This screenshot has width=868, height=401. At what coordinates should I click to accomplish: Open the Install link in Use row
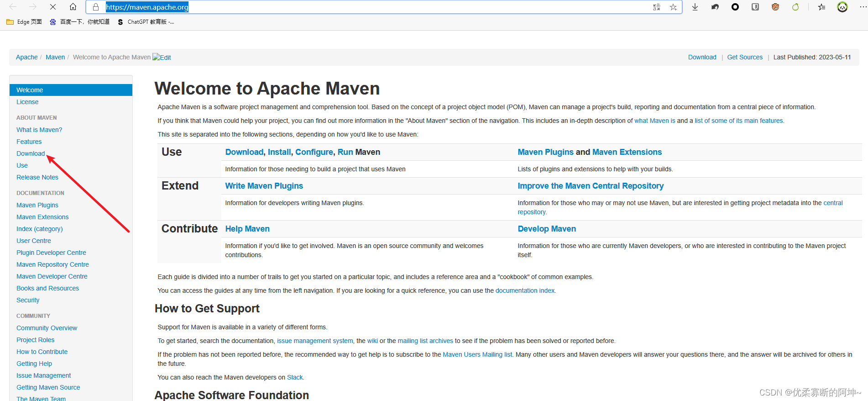[279, 152]
